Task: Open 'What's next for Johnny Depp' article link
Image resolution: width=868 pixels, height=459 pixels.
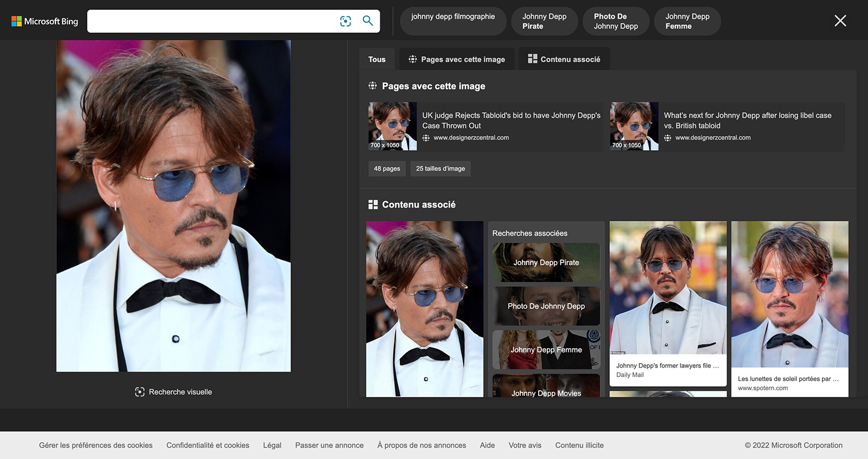Action: point(748,120)
